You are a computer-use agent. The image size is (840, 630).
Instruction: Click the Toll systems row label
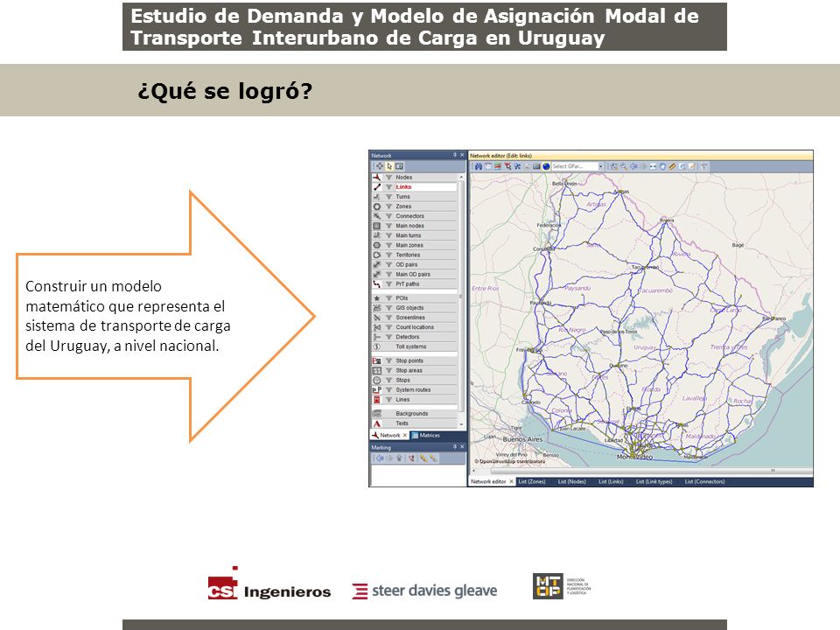[x=411, y=346]
